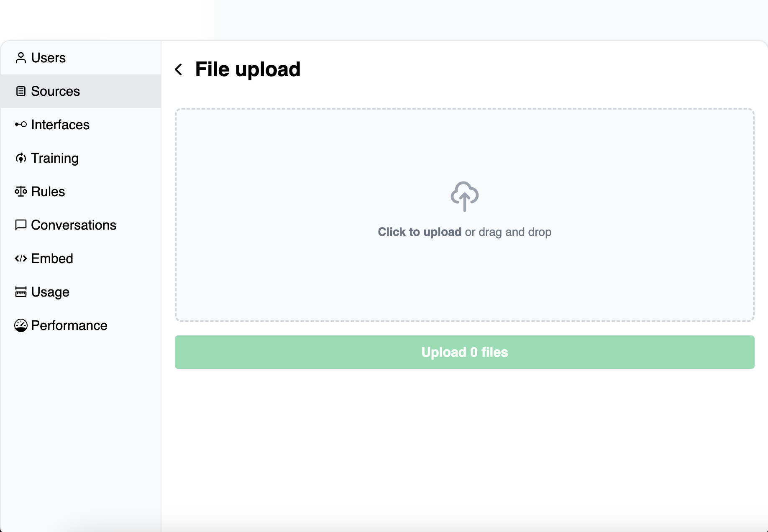This screenshot has width=768, height=532.
Task: Click inside the dashed drop zone area
Action: click(x=464, y=215)
